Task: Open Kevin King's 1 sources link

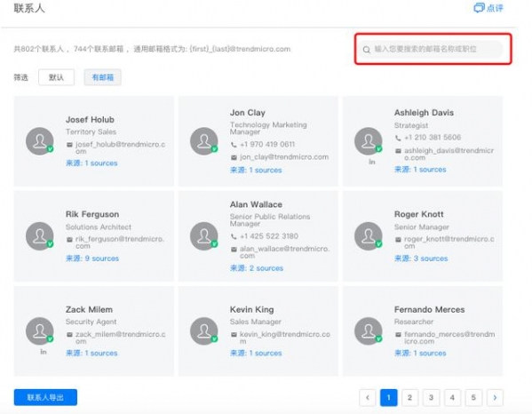Action: pyautogui.click(x=256, y=354)
